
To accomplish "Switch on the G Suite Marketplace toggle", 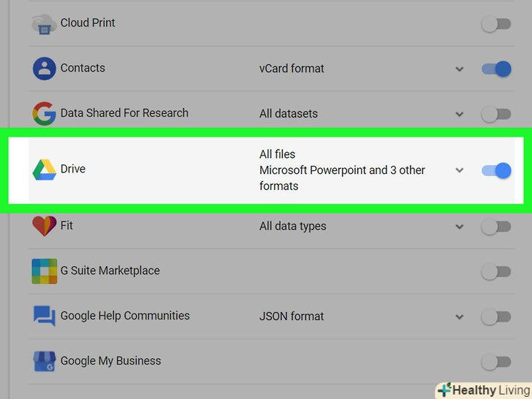I will (x=496, y=272).
